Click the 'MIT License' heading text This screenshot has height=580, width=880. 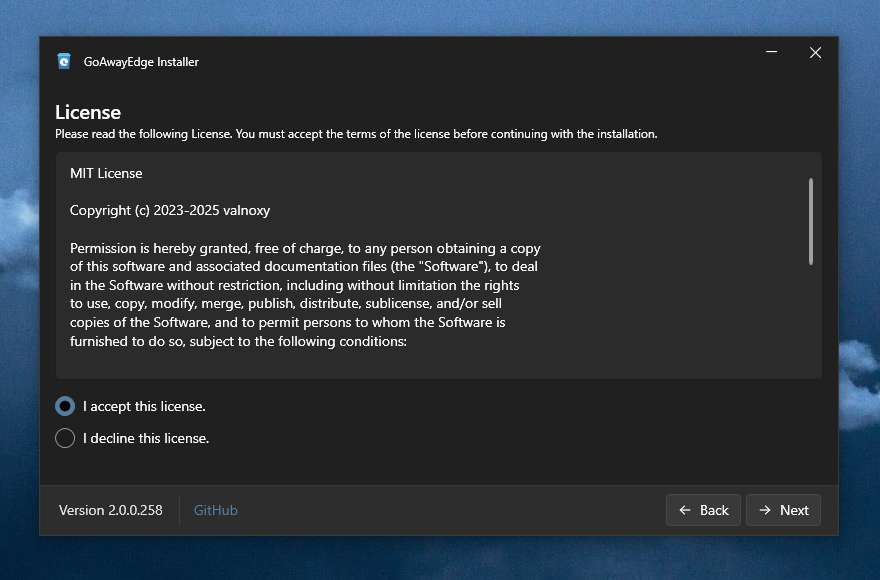tap(106, 173)
